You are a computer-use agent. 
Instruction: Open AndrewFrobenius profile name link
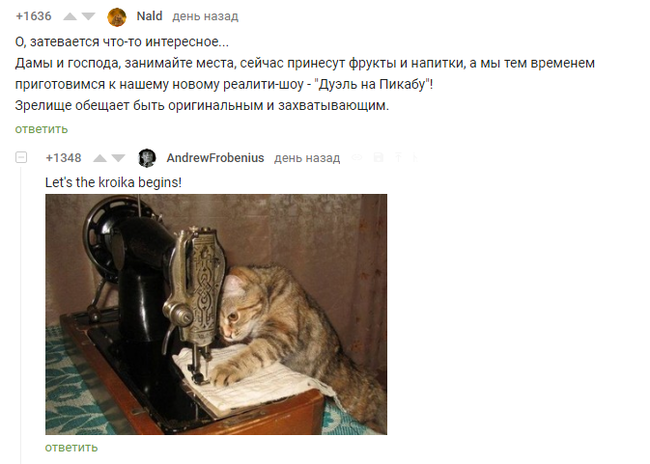pos(215,158)
